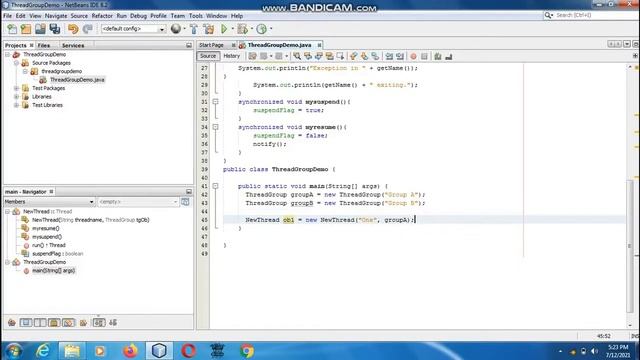Click the Stop Macro Recording icon
Image resolution: width=640 pixels, height=360 pixels.
tap(424, 56)
